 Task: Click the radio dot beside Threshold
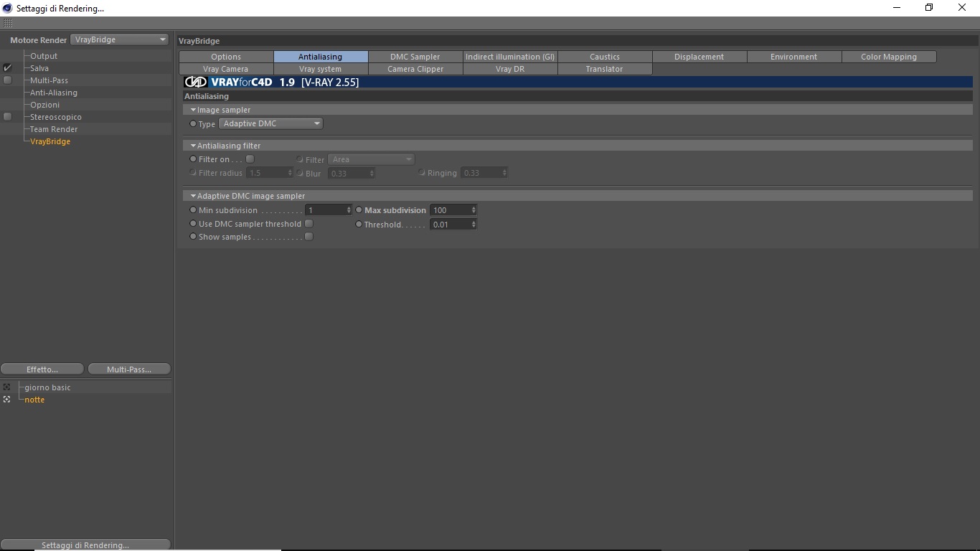(x=359, y=225)
